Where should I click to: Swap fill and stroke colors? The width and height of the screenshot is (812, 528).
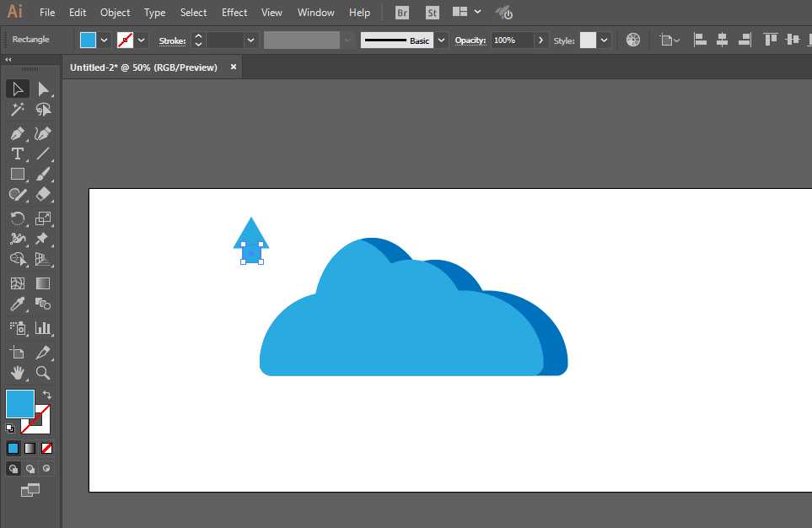tap(46, 395)
